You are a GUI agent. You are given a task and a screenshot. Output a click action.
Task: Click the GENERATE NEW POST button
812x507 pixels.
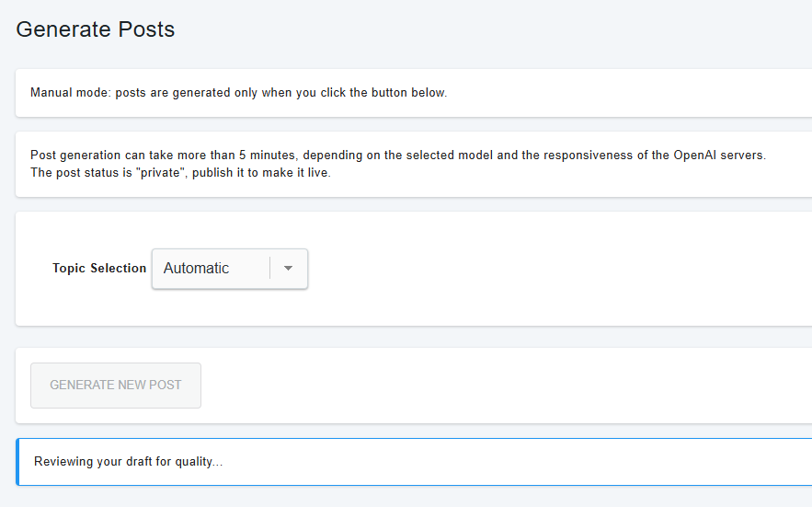pos(116,386)
